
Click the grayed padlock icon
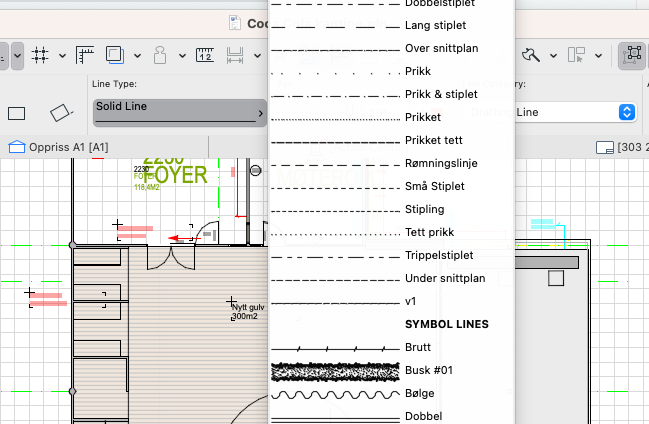click(x=163, y=54)
